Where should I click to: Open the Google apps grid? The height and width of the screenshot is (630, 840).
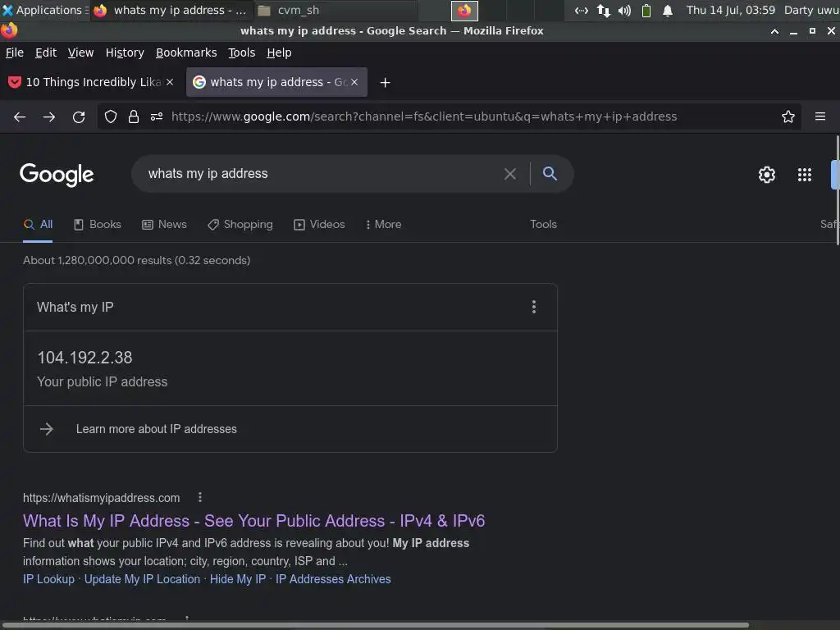click(x=804, y=175)
